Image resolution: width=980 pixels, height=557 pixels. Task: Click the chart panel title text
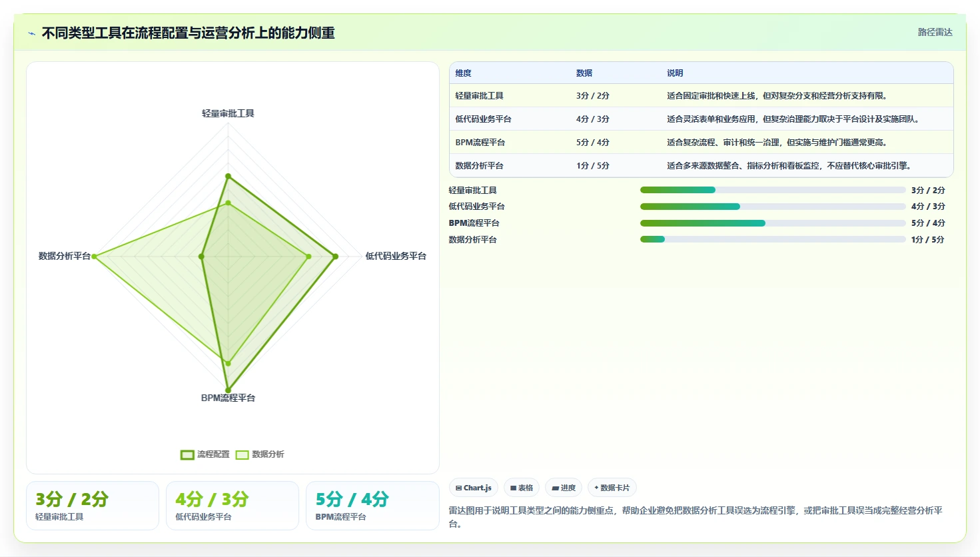point(188,33)
